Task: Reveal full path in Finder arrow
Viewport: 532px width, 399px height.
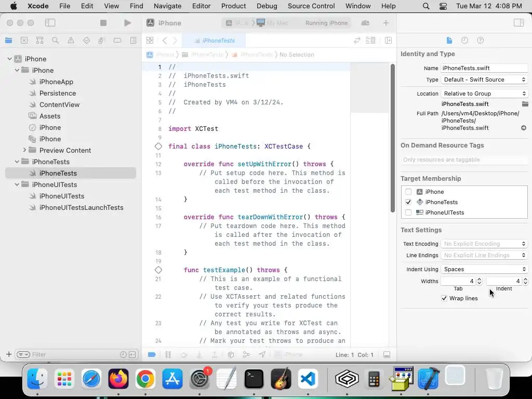Action: (524, 128)
